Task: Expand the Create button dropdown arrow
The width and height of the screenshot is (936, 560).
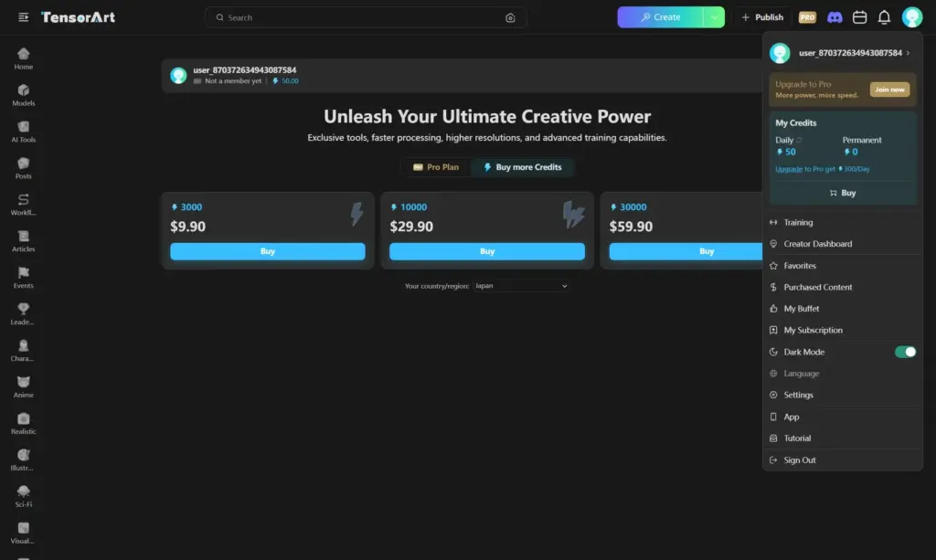Action: click(x=714, y=17)
